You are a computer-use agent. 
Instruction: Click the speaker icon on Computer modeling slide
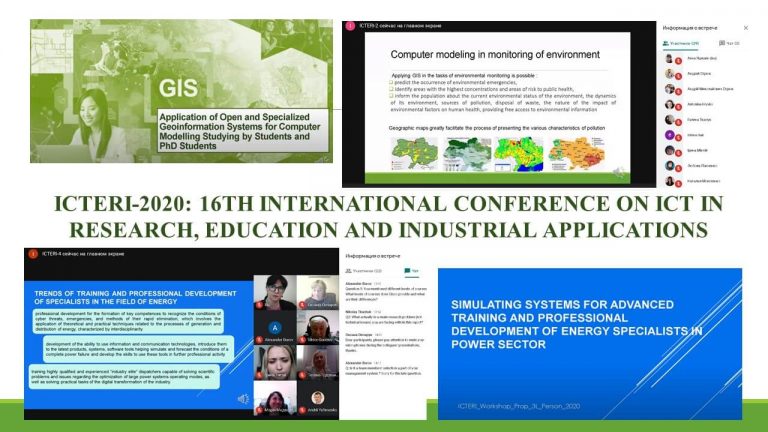click(x=619, y=172)
